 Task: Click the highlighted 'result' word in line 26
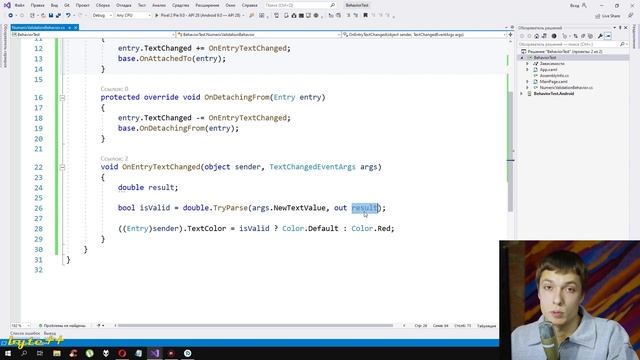[x=365, y=208]
